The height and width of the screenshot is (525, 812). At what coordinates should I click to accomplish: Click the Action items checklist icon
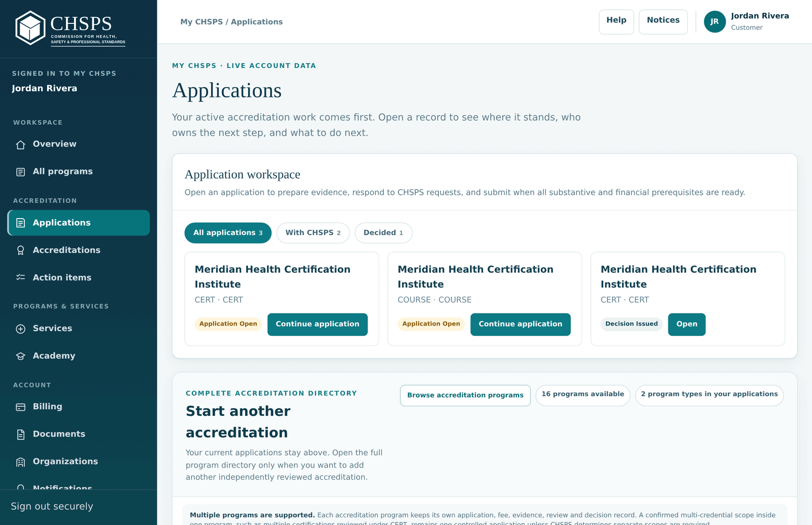20,277
